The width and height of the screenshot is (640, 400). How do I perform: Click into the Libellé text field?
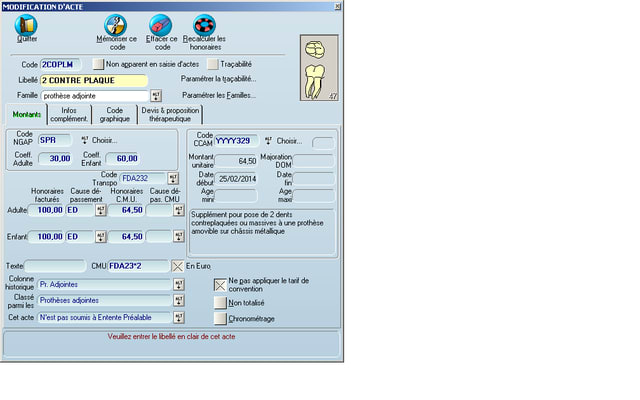pyautogui.click(x=94, y=80)
